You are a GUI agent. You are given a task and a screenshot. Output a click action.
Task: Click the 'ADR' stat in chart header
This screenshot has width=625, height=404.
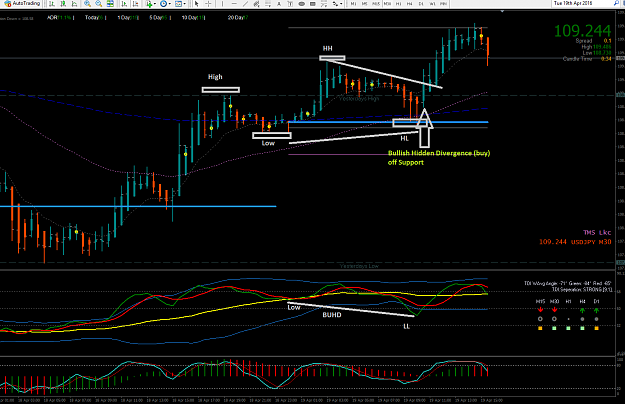point(61,18)
